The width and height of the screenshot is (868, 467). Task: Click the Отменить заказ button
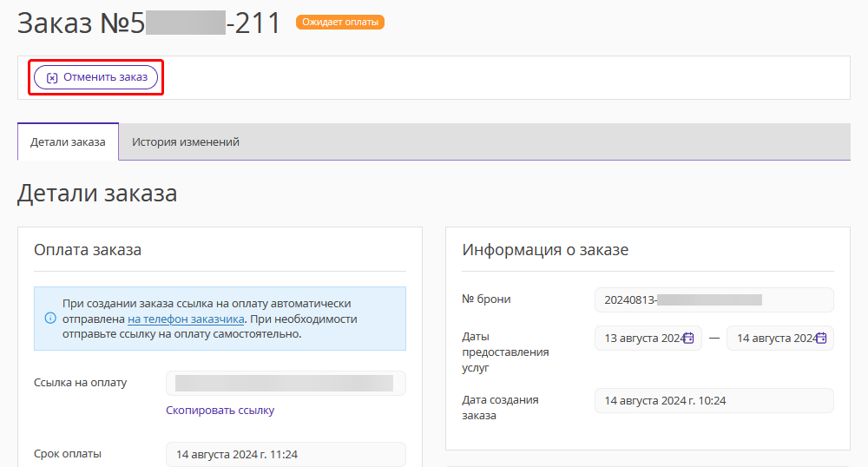click(x=95, y=77)
